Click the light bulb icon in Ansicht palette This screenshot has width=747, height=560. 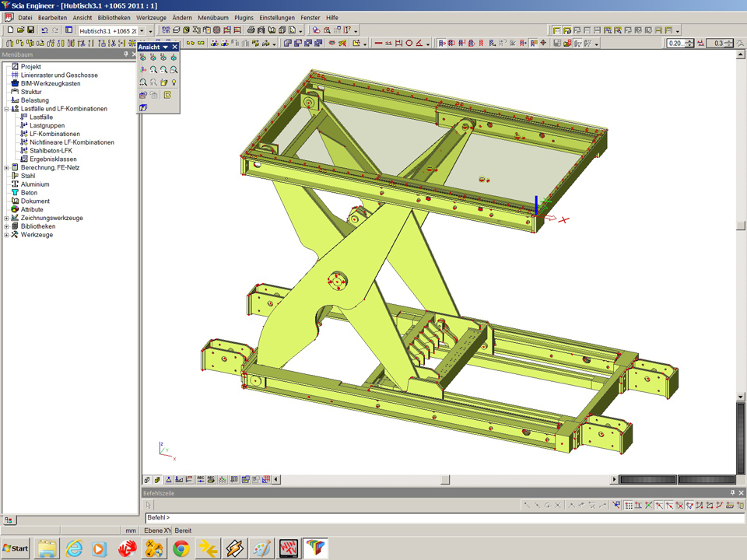click(x=174, y=82)
